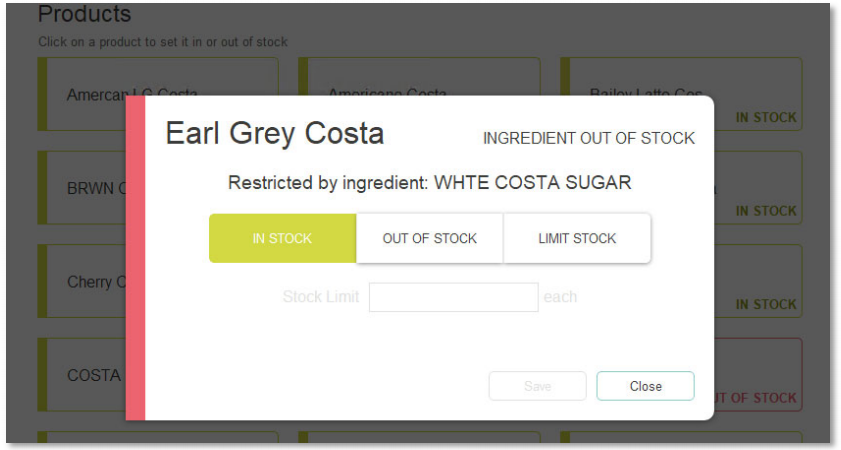Click the Save button

coord(537,386)
